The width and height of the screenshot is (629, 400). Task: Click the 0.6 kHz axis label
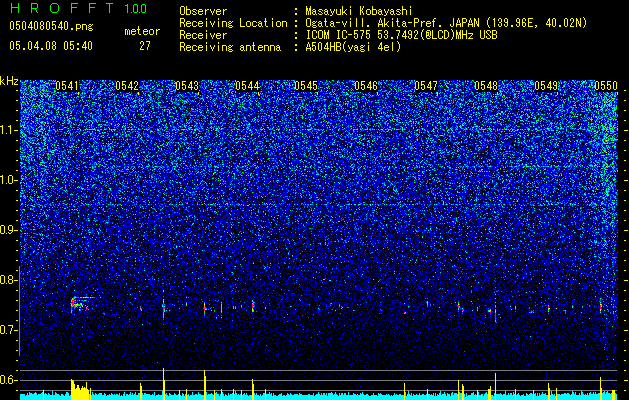(9, 380)
